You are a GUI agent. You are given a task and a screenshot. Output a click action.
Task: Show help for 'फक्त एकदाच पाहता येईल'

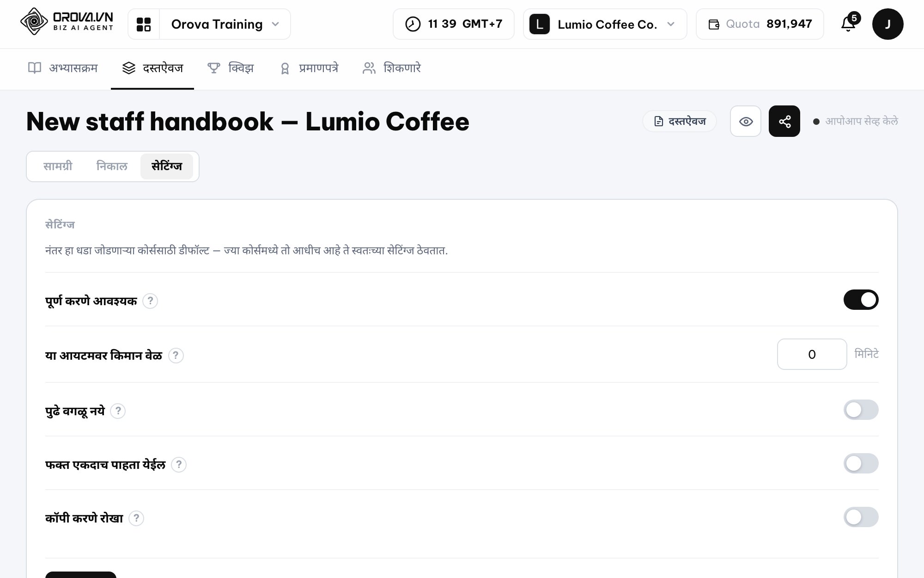[x=179, y=465]
